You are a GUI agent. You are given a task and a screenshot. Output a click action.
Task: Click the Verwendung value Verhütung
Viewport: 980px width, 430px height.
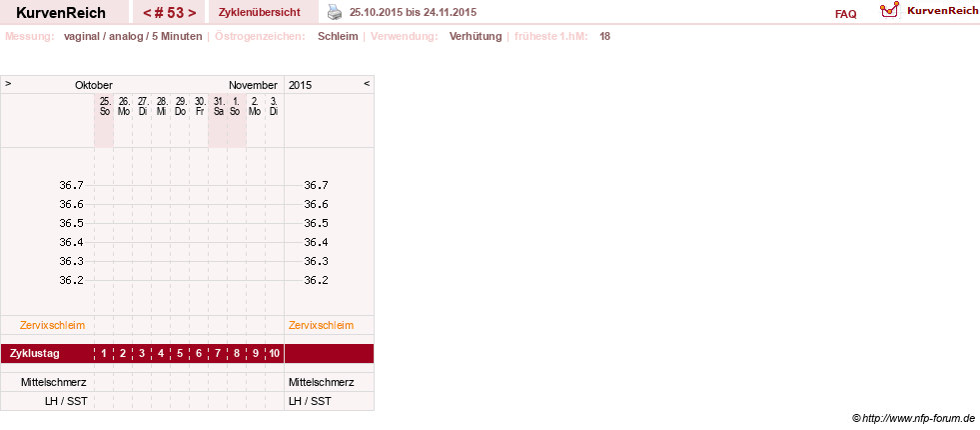[x=476, y=36]
